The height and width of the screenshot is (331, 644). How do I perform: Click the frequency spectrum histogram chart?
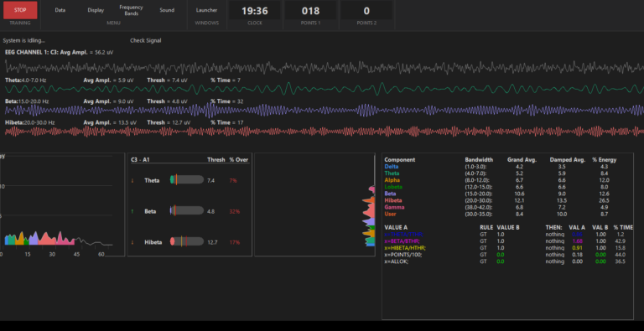(61, 205)
